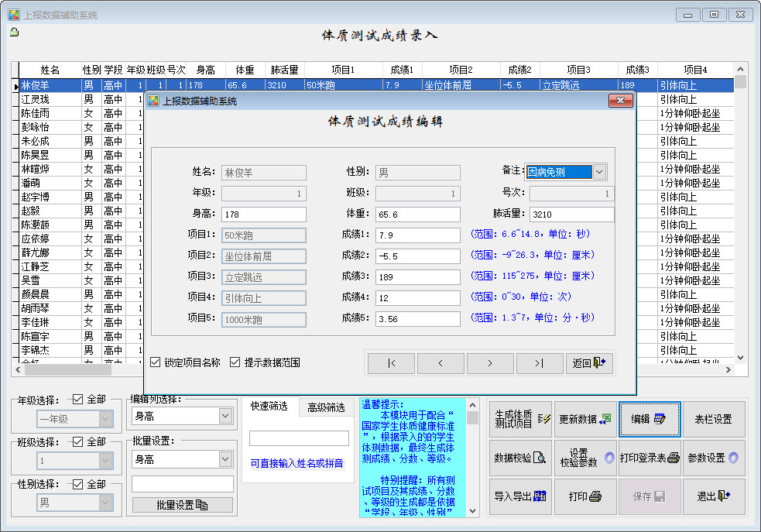The image size is (761, 532).
Task: Click the 肺活量 field showing 3210
Action: tap(572, 215)
